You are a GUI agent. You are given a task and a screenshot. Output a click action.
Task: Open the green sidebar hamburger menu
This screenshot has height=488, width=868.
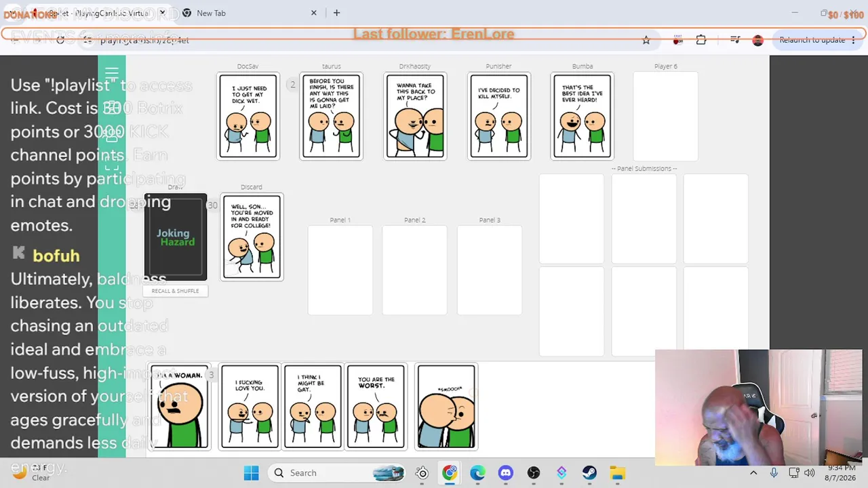click(x=112, y=73)
